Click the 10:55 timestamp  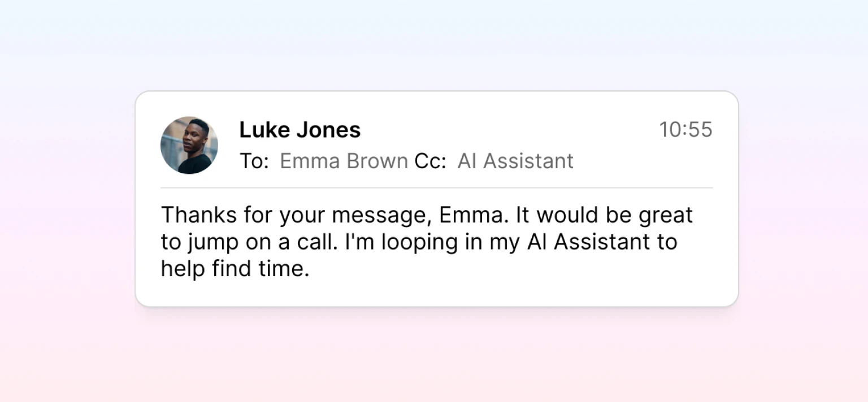coord(685,130)
